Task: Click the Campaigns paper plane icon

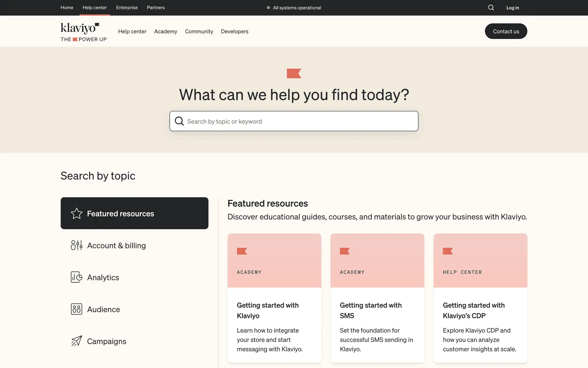Action: click(77, 341)
